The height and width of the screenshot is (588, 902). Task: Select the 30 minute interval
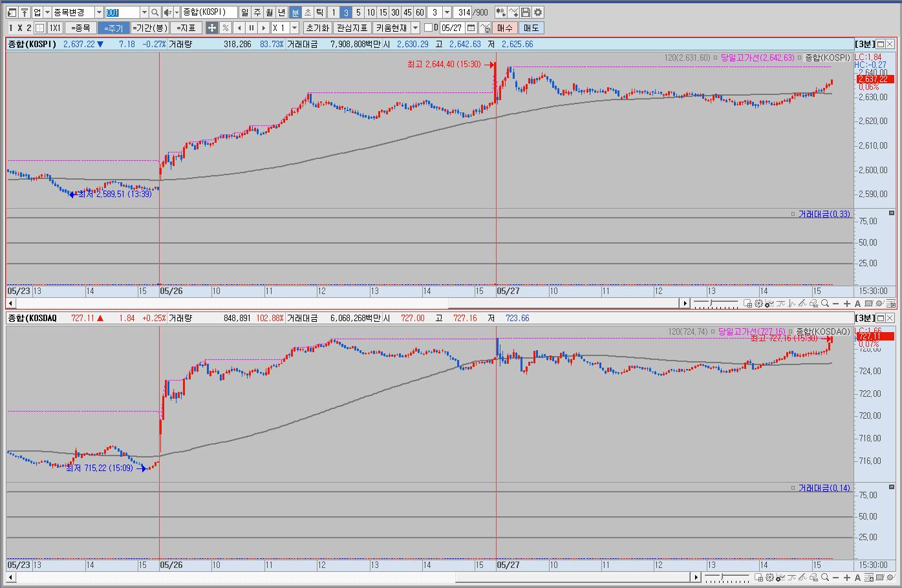coord(395,12)
